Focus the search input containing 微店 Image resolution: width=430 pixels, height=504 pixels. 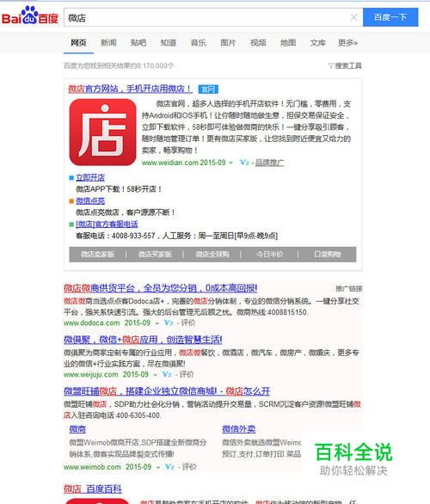(207, 17)
